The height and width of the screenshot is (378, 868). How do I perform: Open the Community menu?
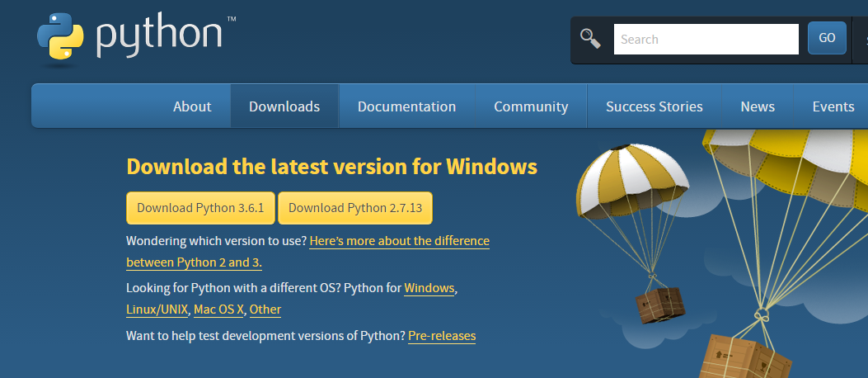point(531,106)
